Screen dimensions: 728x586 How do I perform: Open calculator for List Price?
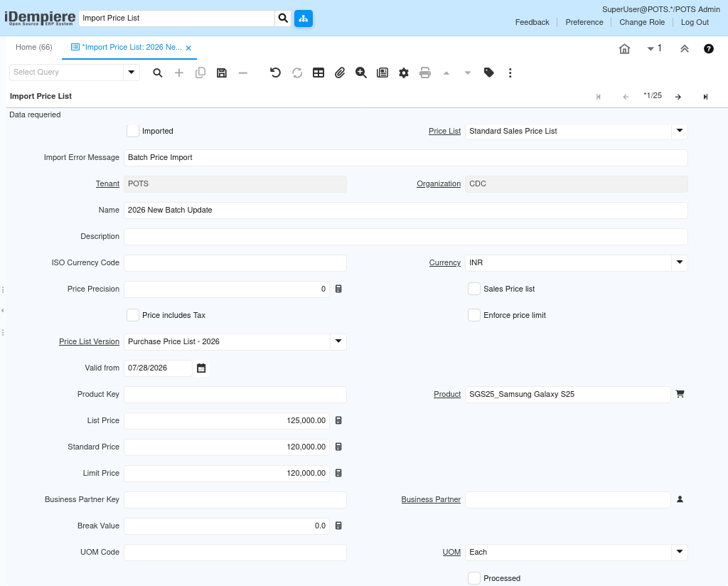click(x=338, y=421)
